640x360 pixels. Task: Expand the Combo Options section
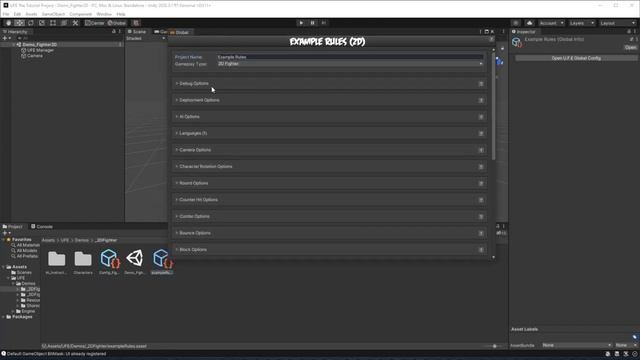(x=194, y=216)
